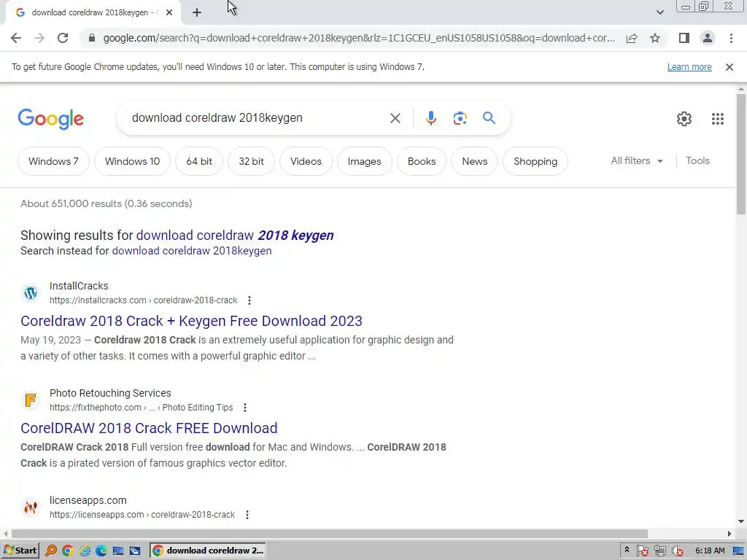Image resolution: width=747 pixels, height=560 pixels.
Task: Open more options for fixthephoto result
Action: coord(245,408)
